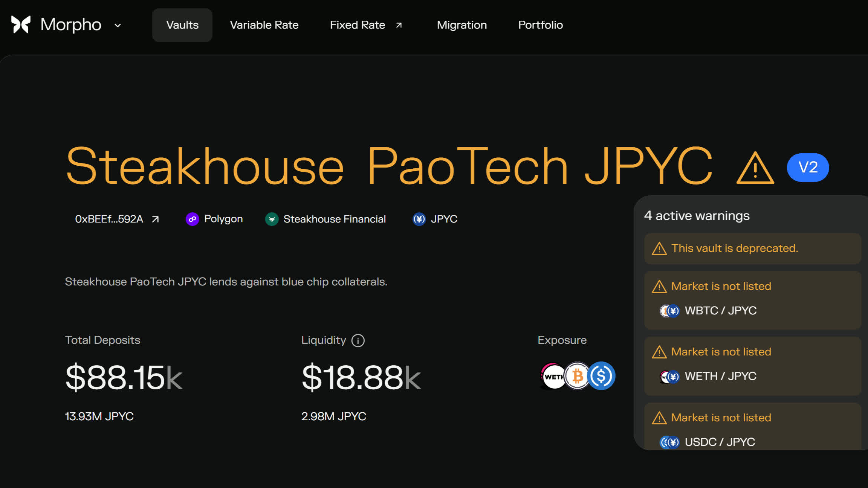Expand the Morpho dropdown chevron
This screenshot has height=488, width=868.
point(118,25)
